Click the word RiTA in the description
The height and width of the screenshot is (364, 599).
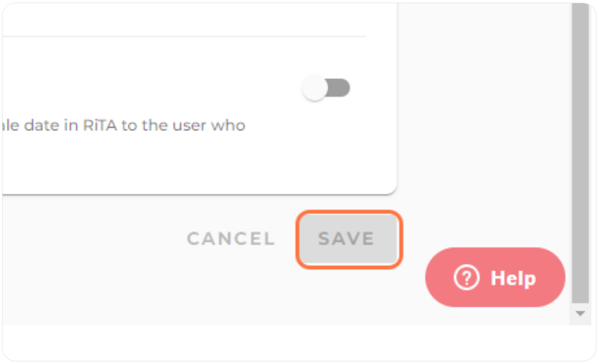(x=100, y=125)
